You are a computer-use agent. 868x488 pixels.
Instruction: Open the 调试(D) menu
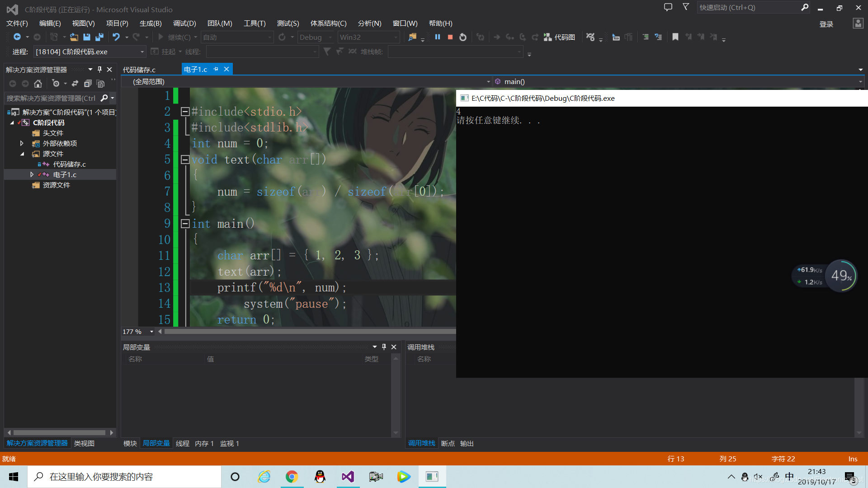pos(184,23)
